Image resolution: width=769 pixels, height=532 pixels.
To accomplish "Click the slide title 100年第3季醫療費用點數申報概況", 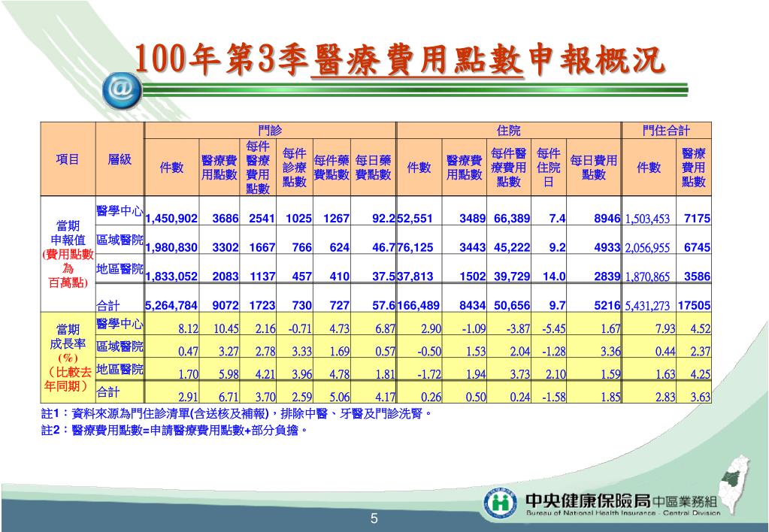I will tap(400, 60).
